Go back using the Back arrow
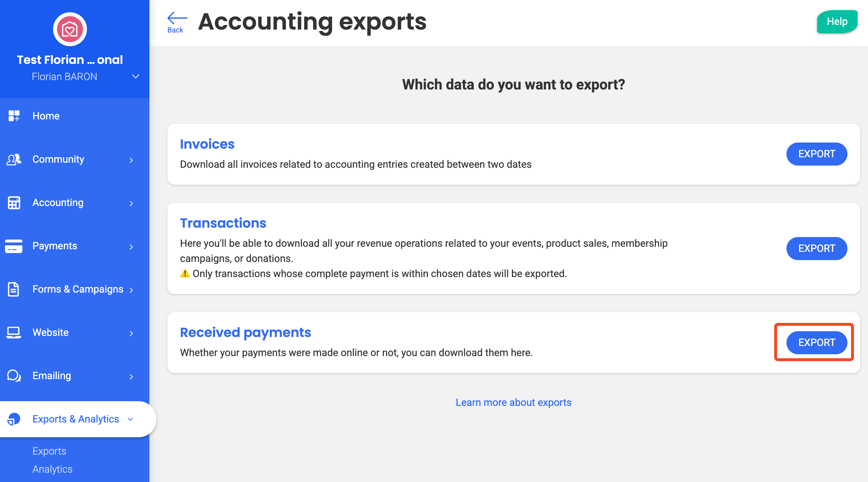This screenshot has height=482, width=868. (x=176, y=22)
